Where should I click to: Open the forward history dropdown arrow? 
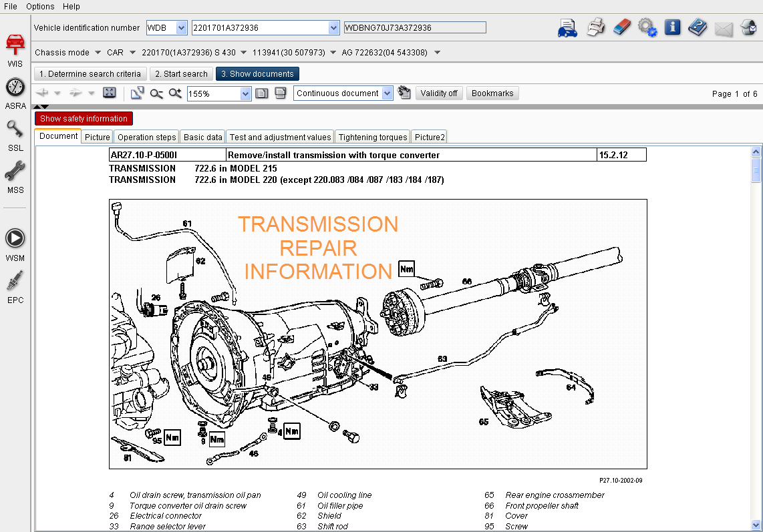click(91, 93)
